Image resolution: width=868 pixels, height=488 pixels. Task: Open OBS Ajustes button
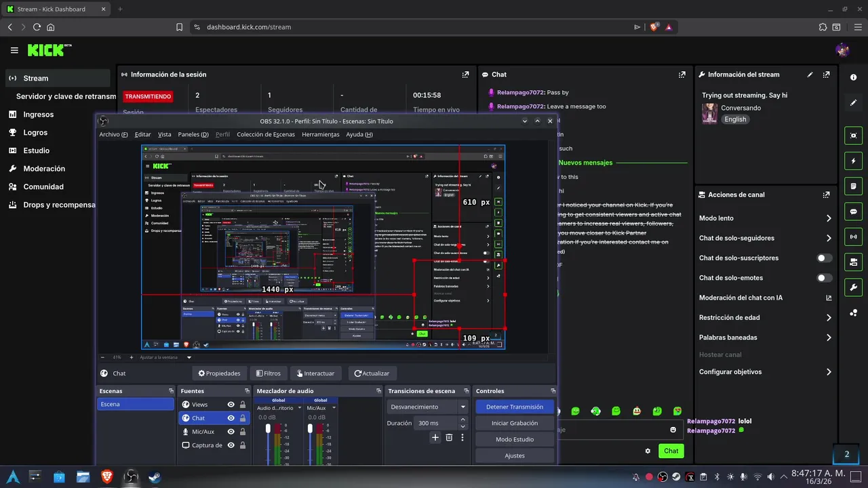(x=515, y=455)
